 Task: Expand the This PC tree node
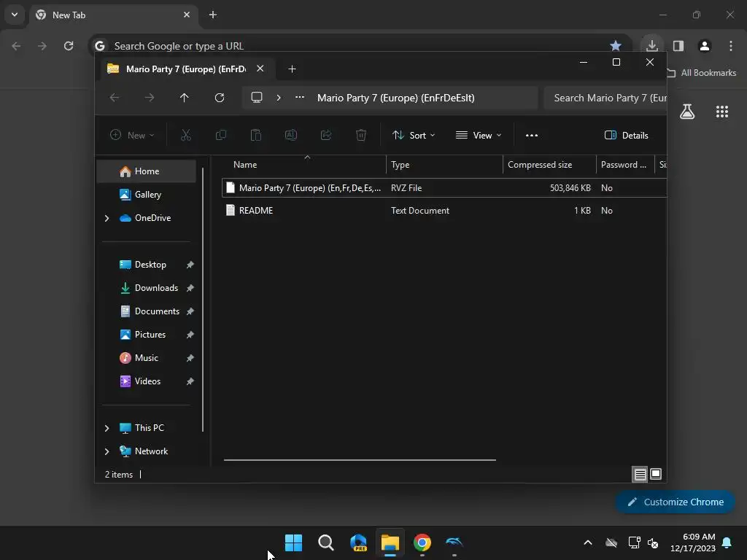[x=107, y=428]
